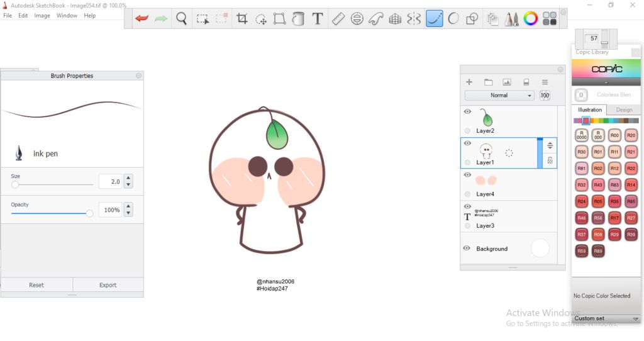Switch to the Design tab
Viewport: 644px width, 341px height.
(x=624, y=110)
